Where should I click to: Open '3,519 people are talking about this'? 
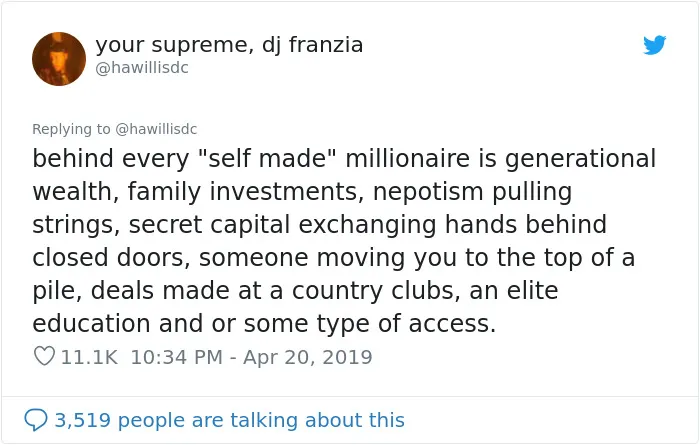(229, 420)
